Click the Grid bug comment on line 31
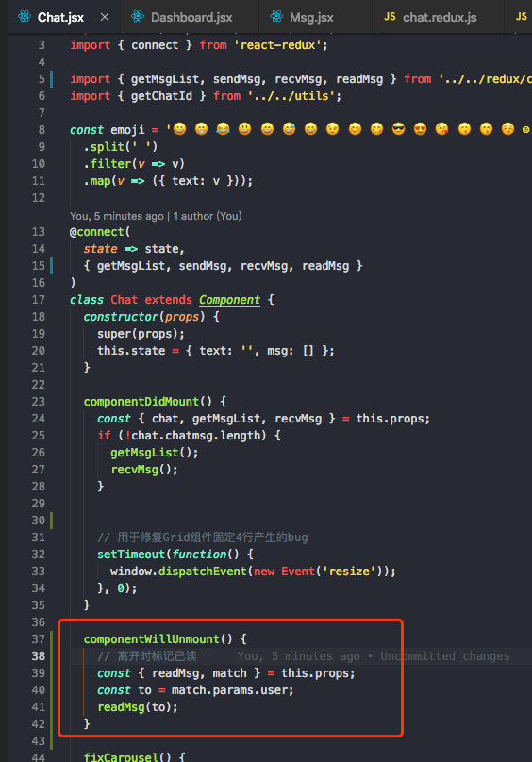This screenshot has height=762, width=532. pyautogui.click(x=202, y=538)
